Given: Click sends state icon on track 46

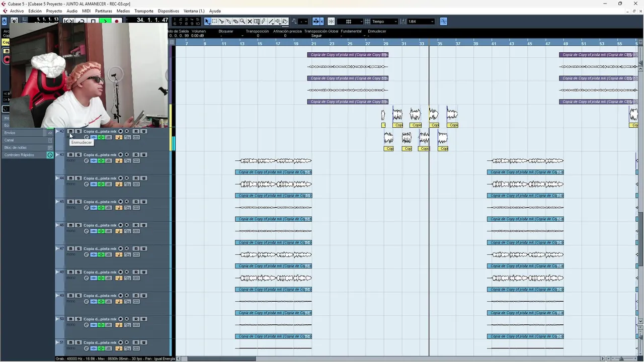Looking at the screenshot, I should (x=108, y=231).
